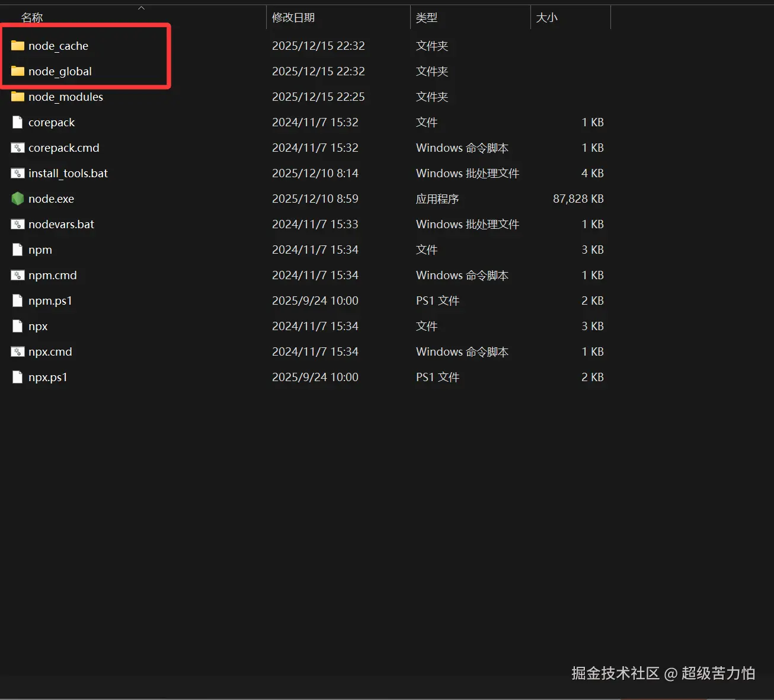Image resolution: width=774 pixels, height=700 pixels.
Task: Select the file name npx.ps1
Action: (48, 377)
